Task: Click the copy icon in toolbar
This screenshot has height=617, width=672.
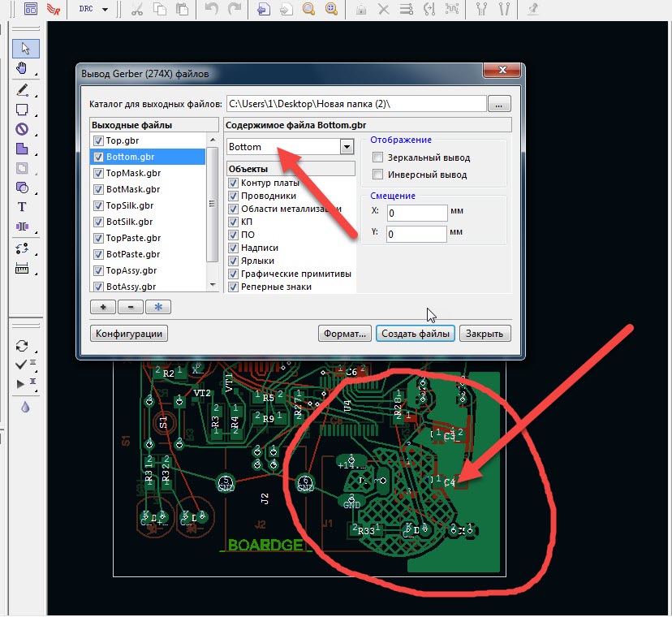Action: tap(160, 9)
